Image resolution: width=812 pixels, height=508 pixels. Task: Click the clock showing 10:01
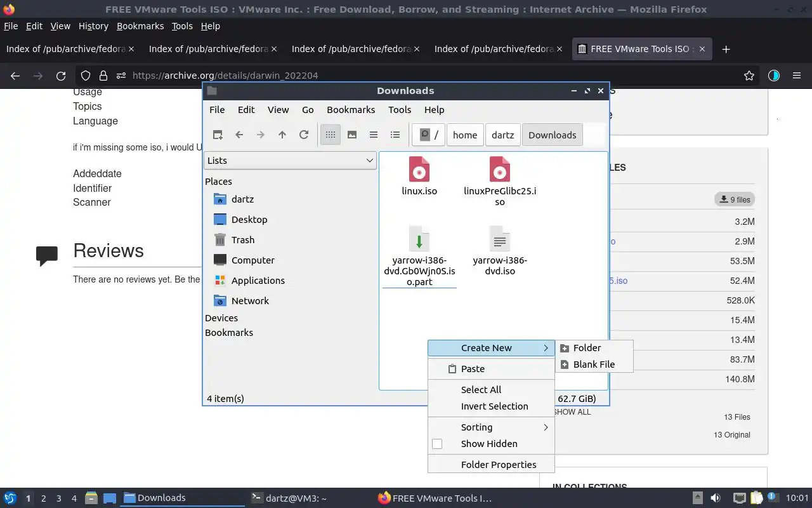pyautogui.click(x=797, y=498)
